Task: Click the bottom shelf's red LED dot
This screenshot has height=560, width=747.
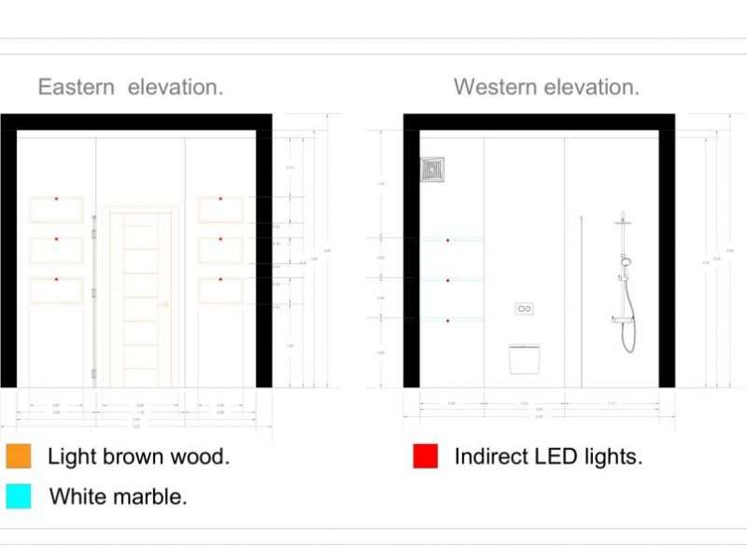Action: pyautogui.click(x=447, y=321)
